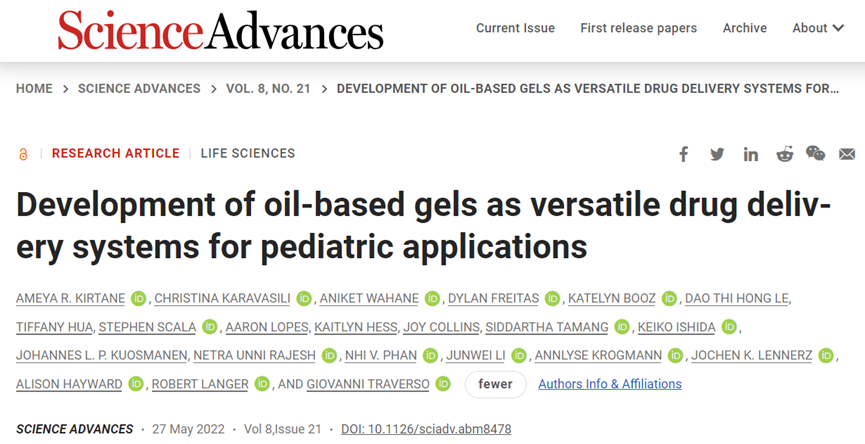Open Current Issue menu item

point(515,28)
